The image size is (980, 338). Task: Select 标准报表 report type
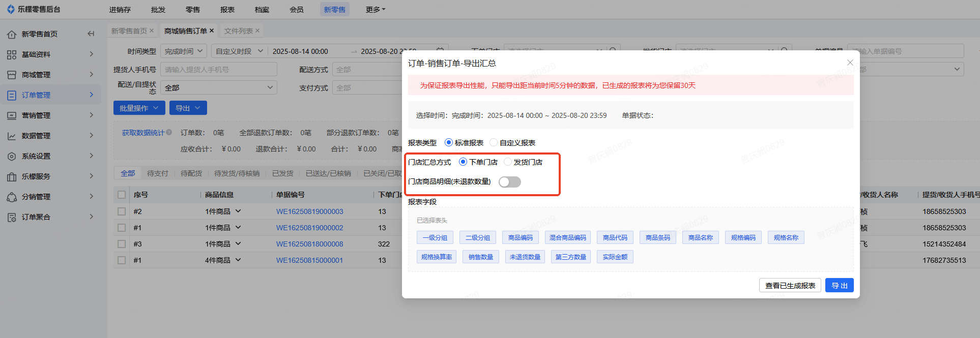[448, 142]
